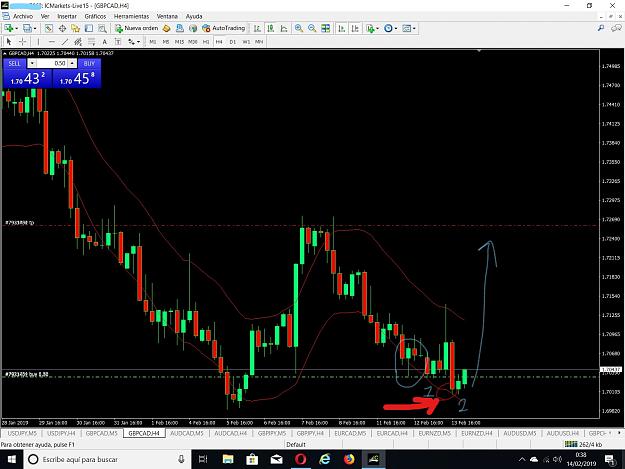Open the Navigator folder-star icon
Viewport: 625px width, 469px height.
(75, 28)
